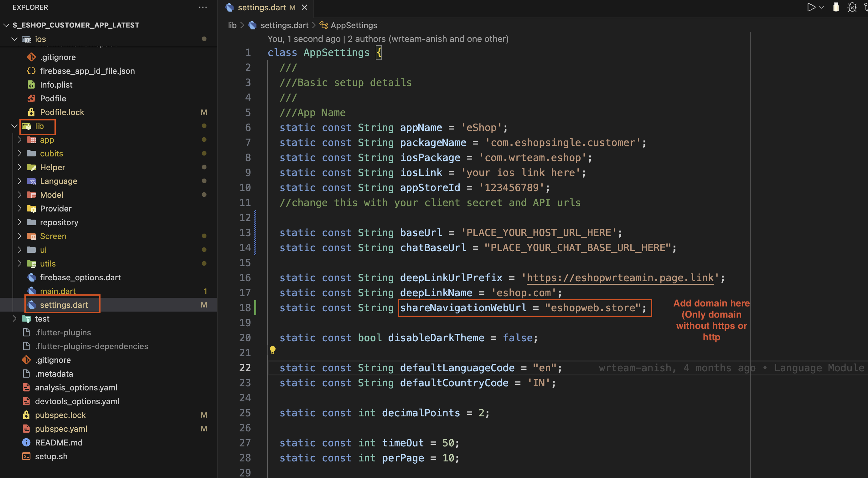The width and height of the screenshot is (868, 478).
Task: Expand the app folder
Action: click(19, 140)
